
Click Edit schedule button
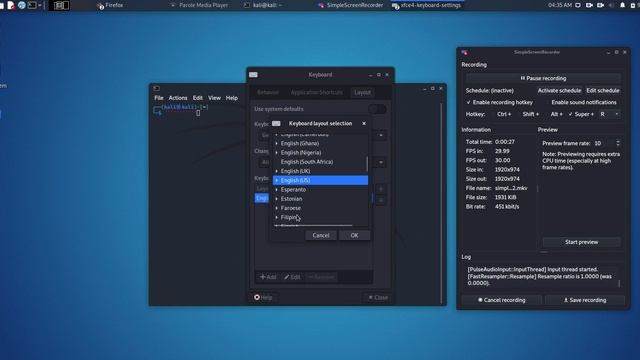[603, 91]
